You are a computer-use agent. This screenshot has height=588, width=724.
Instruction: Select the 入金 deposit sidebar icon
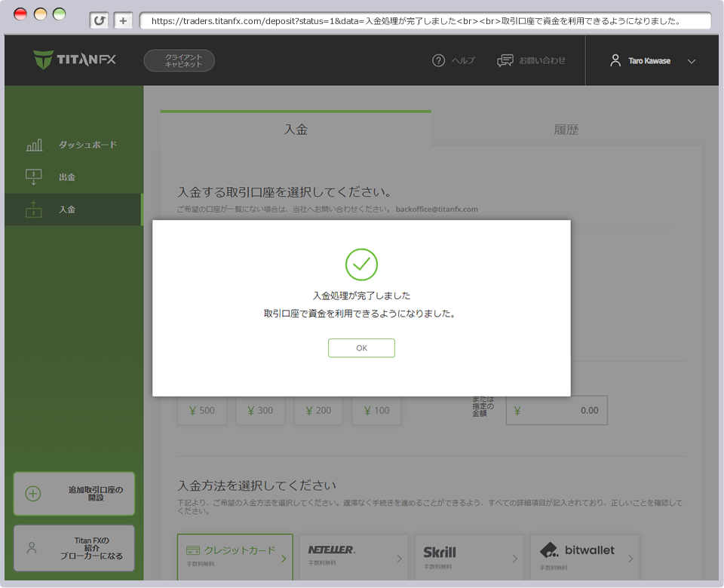(x=33, y=210)
